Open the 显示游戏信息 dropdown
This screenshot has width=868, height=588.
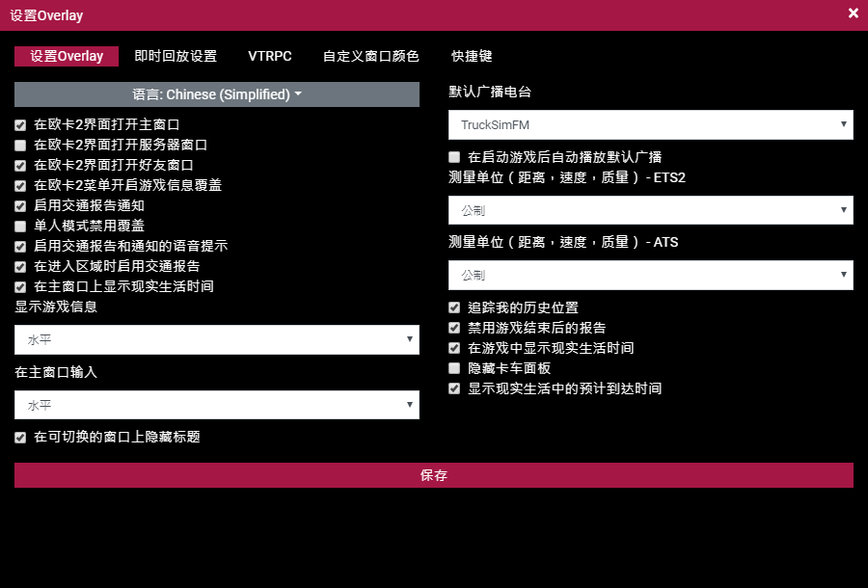pyautogui.click(x=217, y=339)
